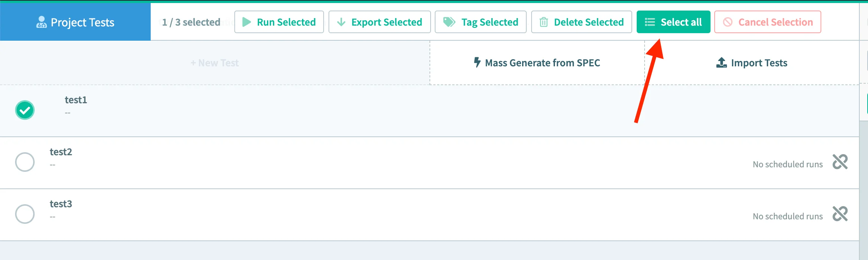Image resolution: width=868 pixels, height=260 pixels.
Task: Click Cancel Selection to clear selection
Action: [x=767, y=22]
